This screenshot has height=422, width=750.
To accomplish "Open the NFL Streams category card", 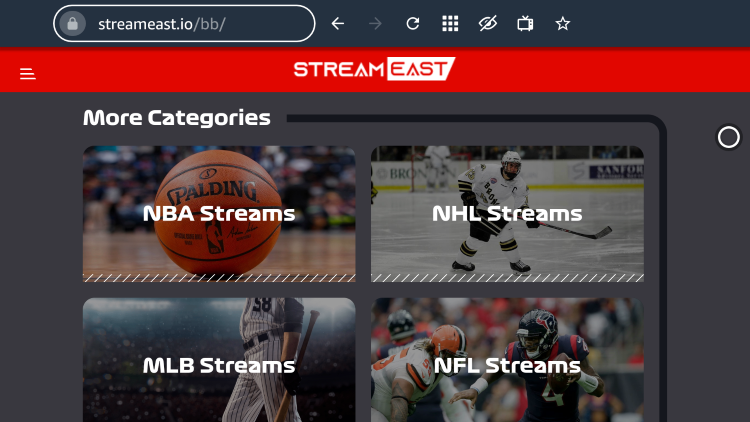I will click(507, 360).
